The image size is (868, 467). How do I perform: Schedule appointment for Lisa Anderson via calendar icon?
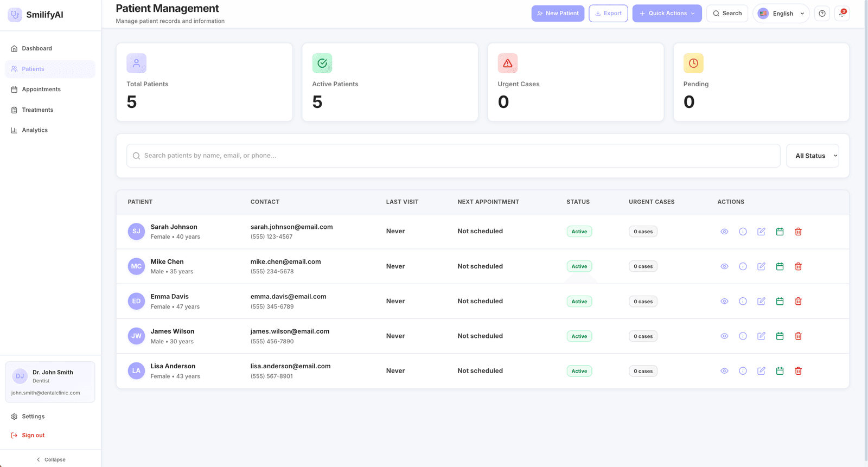(x=780, y=371)
